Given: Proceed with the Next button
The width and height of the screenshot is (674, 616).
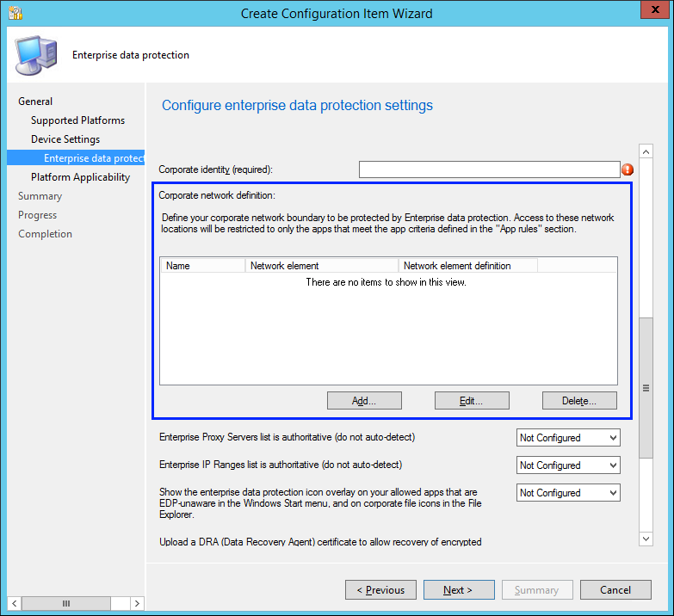Looking at the screenshot, I should click(459, 590).
